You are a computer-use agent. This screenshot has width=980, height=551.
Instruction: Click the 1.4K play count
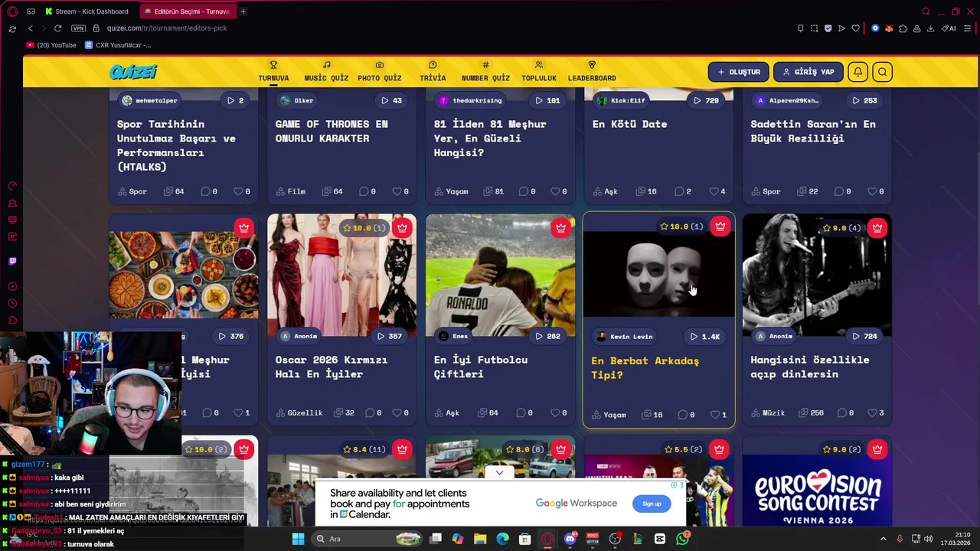pos(705,337)
